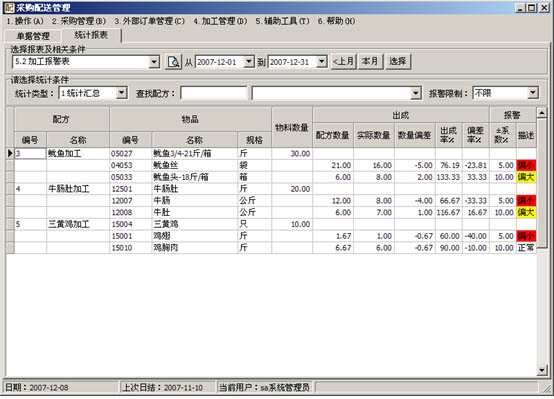The height and width of the screenshot is (399, 554).
Task: Click the 规格 column header
Action: [254, 140]
